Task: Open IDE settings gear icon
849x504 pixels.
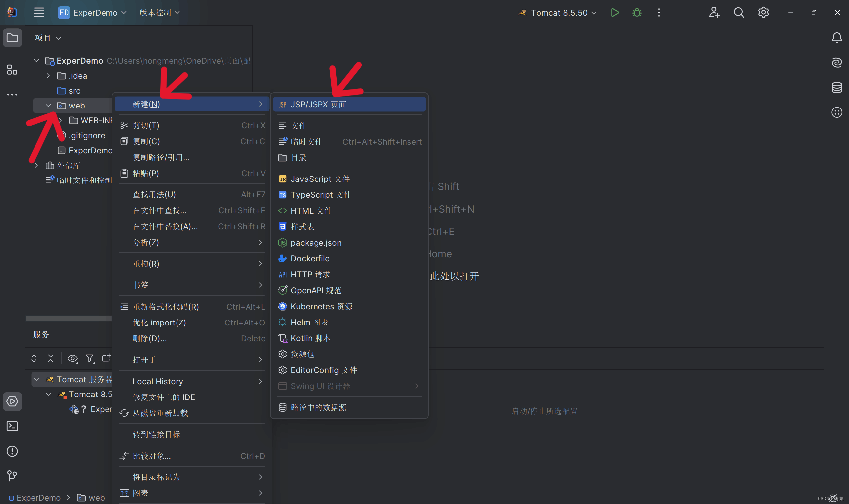Action: tap(763, 13)
